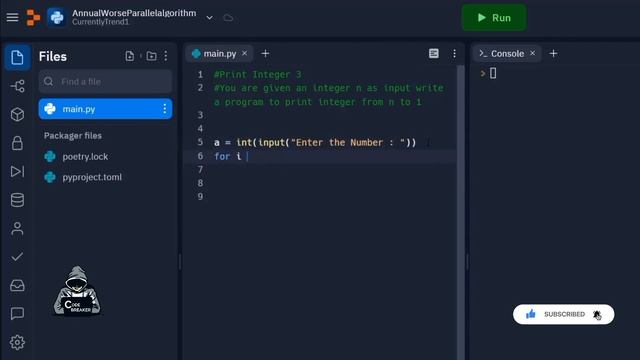Switch to the Console tab
Image resolution: width=640 pixels, height=360 pixels.
(x=507, y=53)
